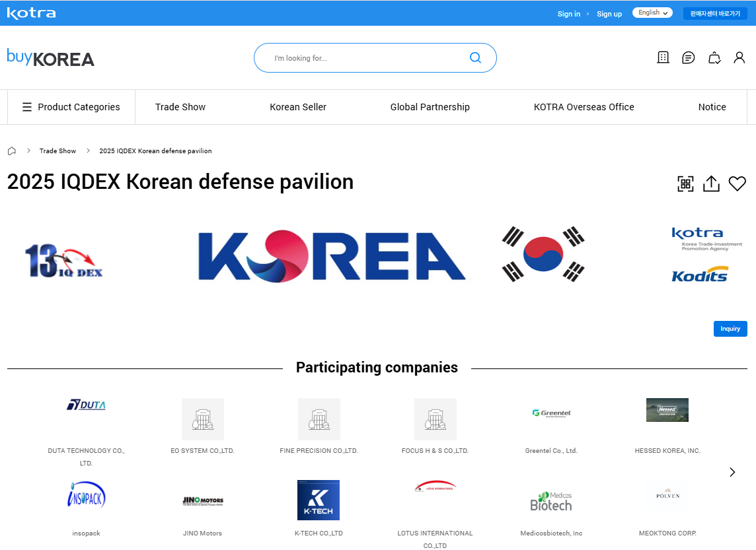Show next participating companies with right chevron
756x550 pixels.
[732, 472]
